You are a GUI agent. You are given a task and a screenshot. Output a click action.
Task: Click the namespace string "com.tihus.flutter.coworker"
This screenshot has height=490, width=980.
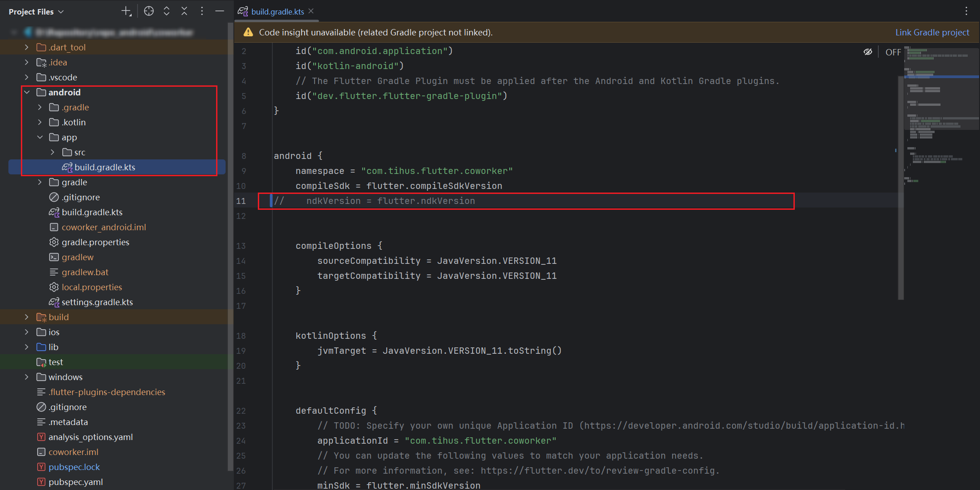click(x=437, y=171)
